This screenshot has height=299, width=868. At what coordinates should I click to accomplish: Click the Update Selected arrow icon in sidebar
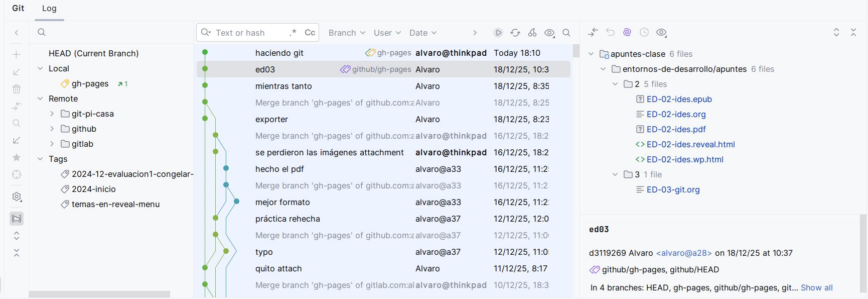click(17, 72)
